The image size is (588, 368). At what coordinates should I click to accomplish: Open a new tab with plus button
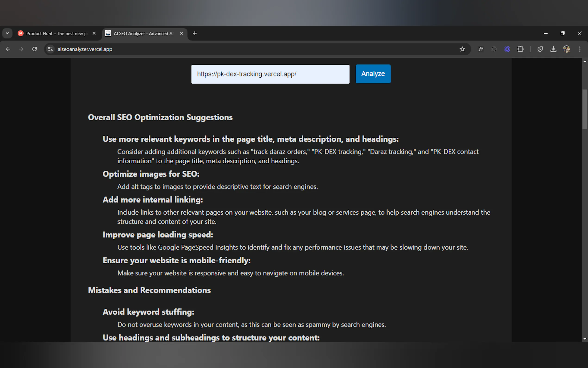coord(195,33)
